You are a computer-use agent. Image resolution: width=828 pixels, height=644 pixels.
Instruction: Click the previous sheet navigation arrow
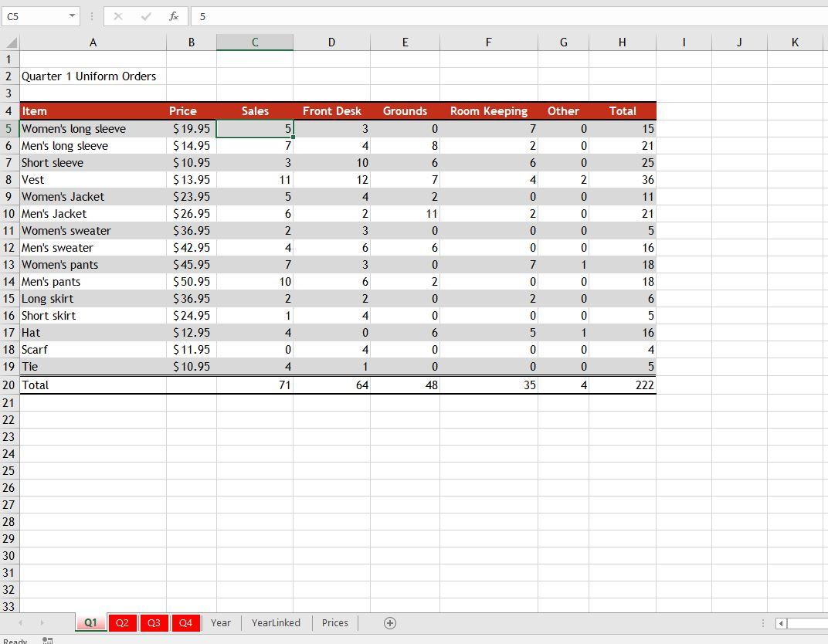click(22, 622)
